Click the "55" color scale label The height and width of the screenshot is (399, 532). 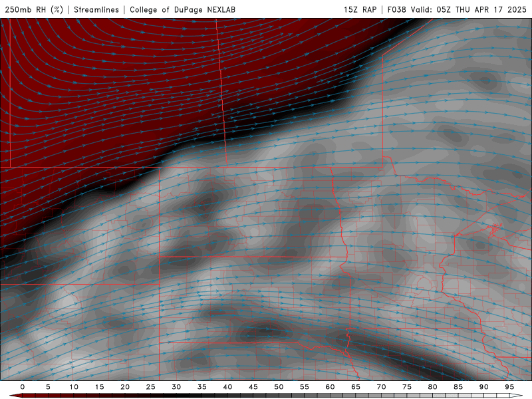click(305, 387)
